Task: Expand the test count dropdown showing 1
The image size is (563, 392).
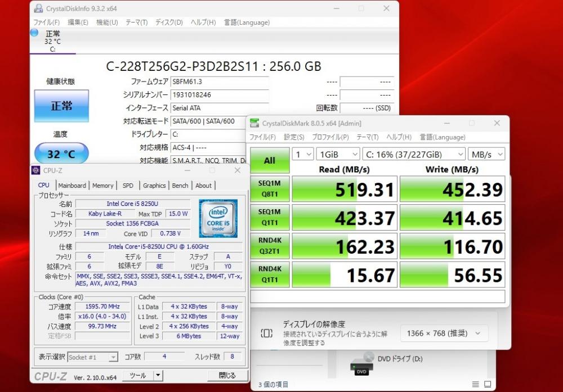Action: point(303,154)
